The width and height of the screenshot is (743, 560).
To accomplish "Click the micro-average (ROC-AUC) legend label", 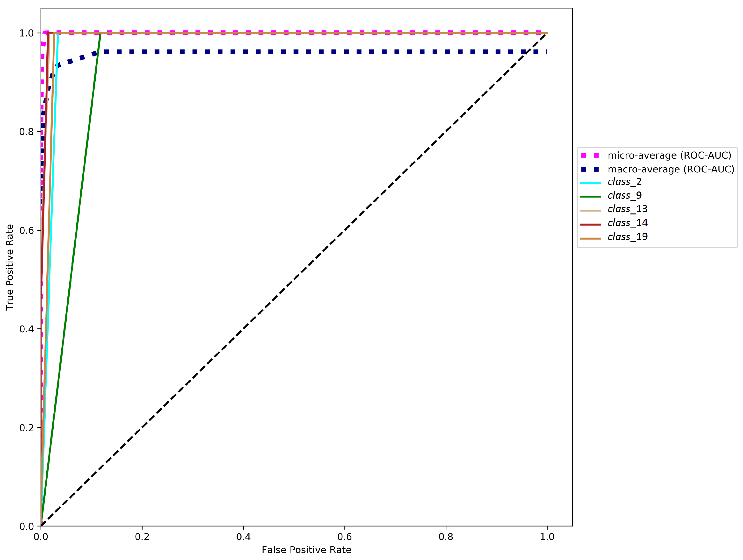I will [x=669, y=156].
